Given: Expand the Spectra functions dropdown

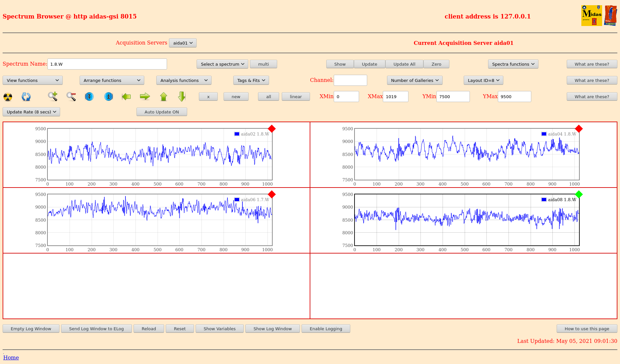Looking at the screenshot, I should [513, 64].
